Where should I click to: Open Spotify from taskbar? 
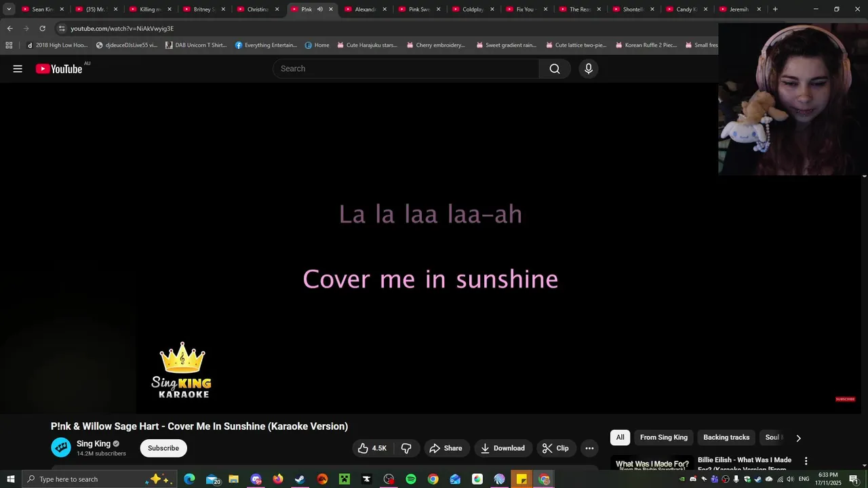pyautogui.click(x=411, y=479)
